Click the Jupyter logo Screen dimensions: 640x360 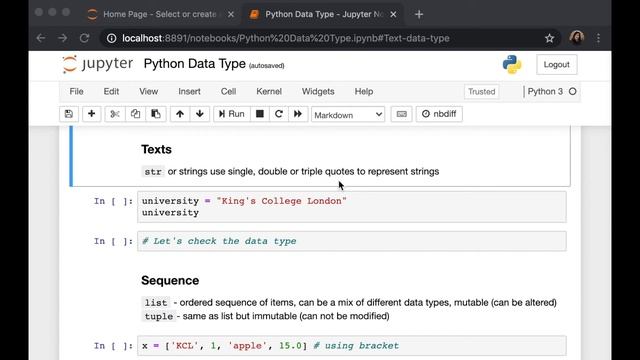[98, 64]
